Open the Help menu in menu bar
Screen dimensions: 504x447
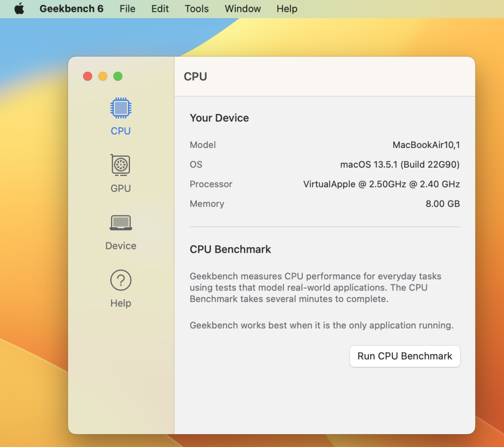click(287, 9)
